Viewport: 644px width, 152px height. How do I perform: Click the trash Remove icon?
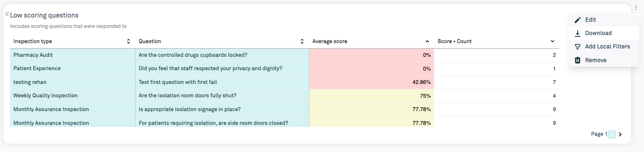click(578, 60)
